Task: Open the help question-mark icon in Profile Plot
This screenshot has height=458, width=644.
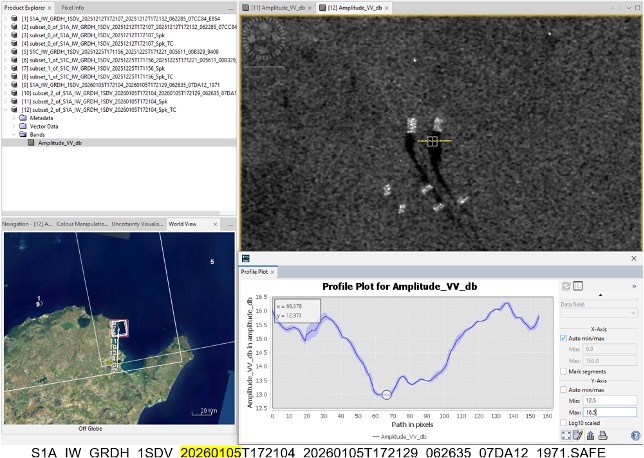Action: click(x=635, y=435)
